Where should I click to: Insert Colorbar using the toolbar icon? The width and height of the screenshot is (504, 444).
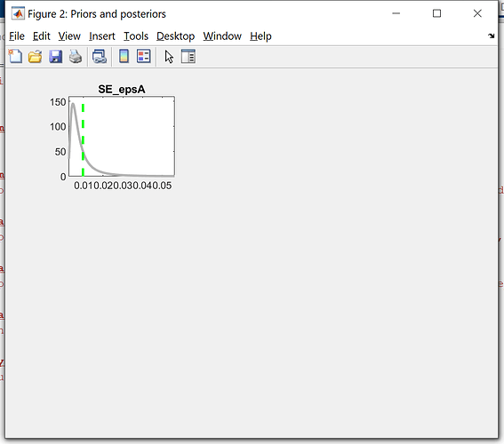[x=124, y=57]
